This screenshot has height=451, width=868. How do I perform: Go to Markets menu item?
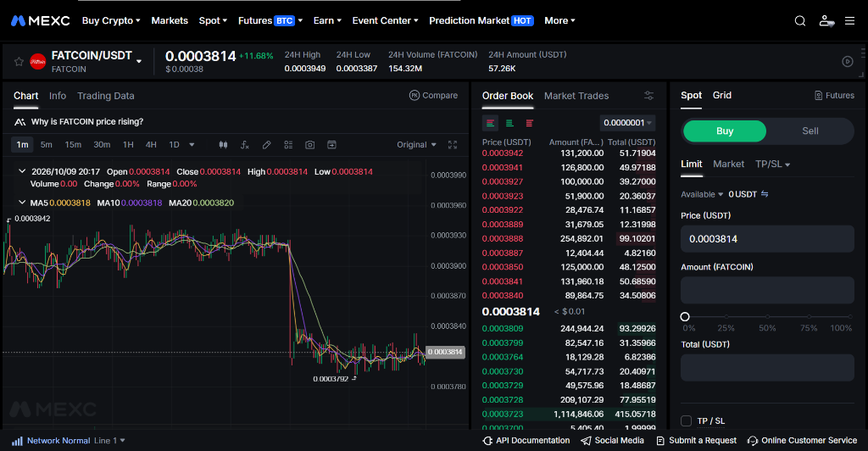point(170,21)
